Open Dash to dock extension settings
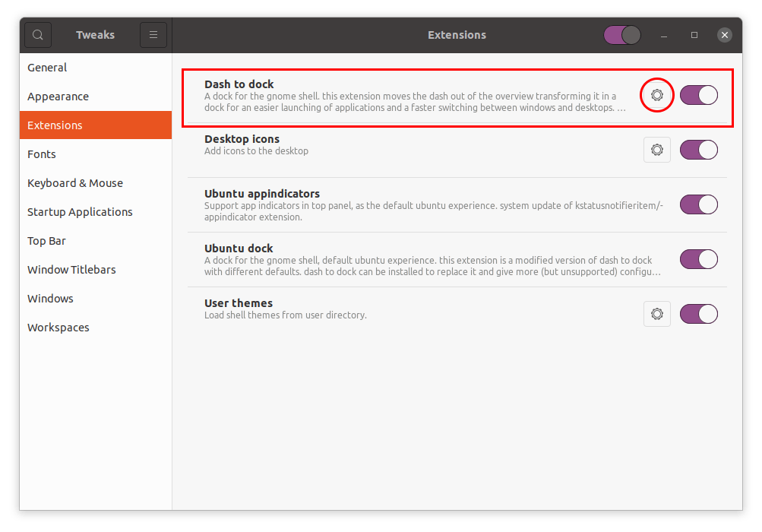The image size is (762, 532). pos(656,95)
